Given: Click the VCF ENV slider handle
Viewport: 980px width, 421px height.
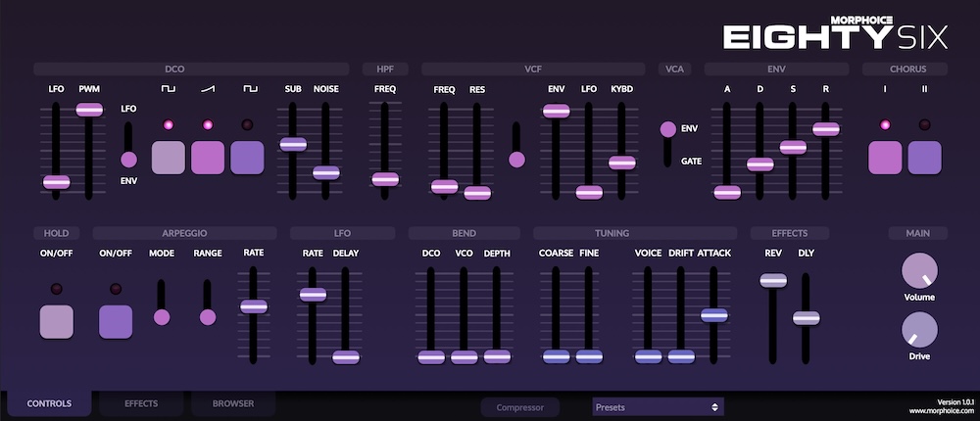Looking at the screenshot, I should (x=557, y=112).
